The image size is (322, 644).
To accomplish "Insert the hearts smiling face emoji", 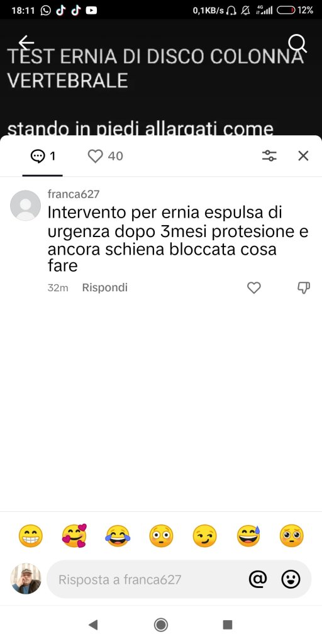I will [x=74, y=536].
